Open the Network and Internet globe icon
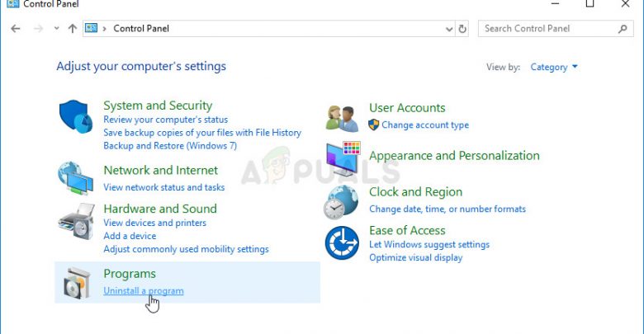Image resolution: width=644 pixels, height=334 pixels. (76, 176)
